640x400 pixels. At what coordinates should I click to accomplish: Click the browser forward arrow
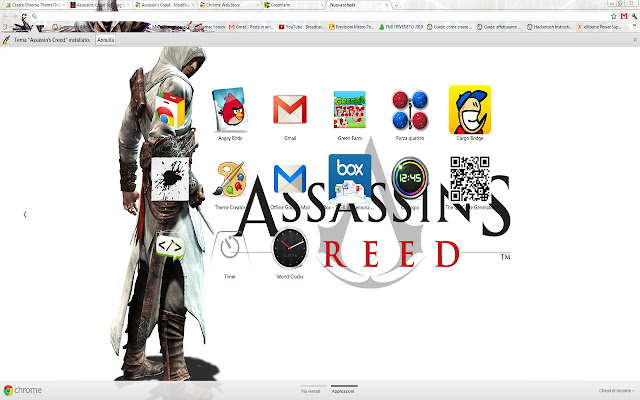[15, 16]
